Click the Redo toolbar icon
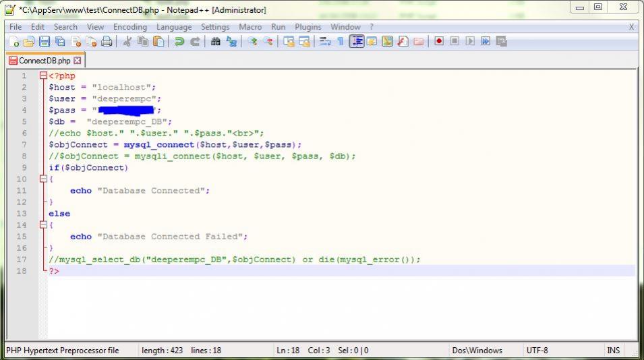The width and height of the screenshot is (644, 360). click(x=195, y=41)
